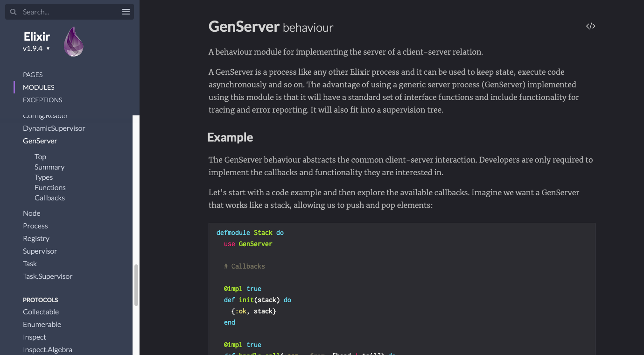644x355 pixels.
Task: Open the Inspect.Algebra module
Action: click(48, 349)
